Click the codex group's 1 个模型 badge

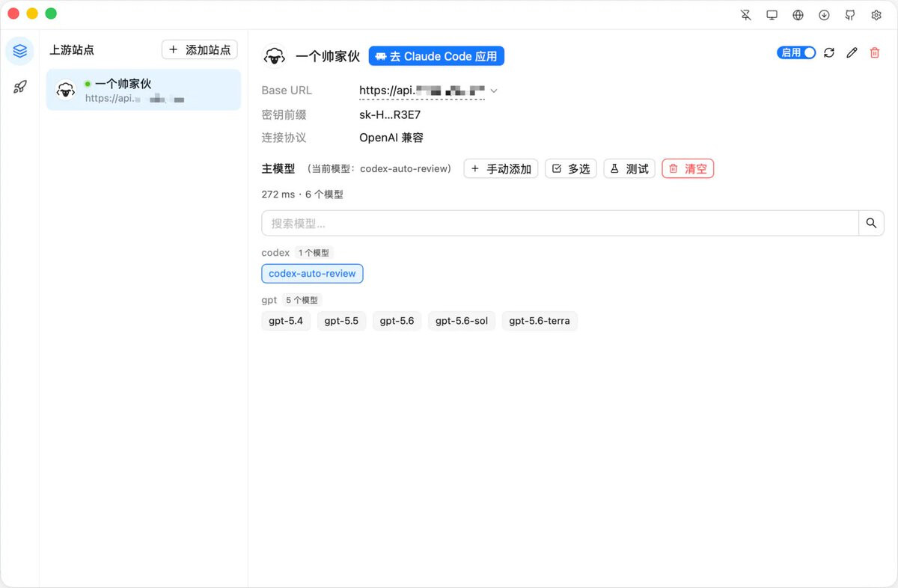click(313, 253)
